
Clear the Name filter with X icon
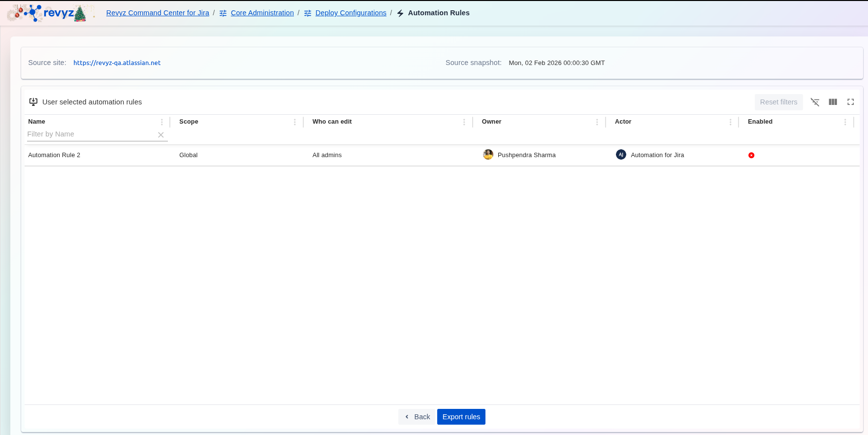tap(161, 135)
